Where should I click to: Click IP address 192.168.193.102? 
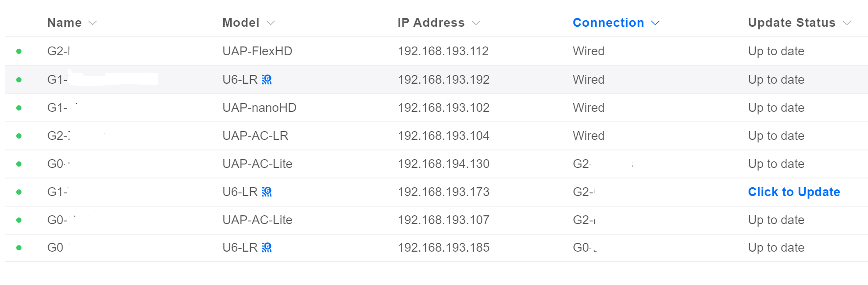pos(443,108)
